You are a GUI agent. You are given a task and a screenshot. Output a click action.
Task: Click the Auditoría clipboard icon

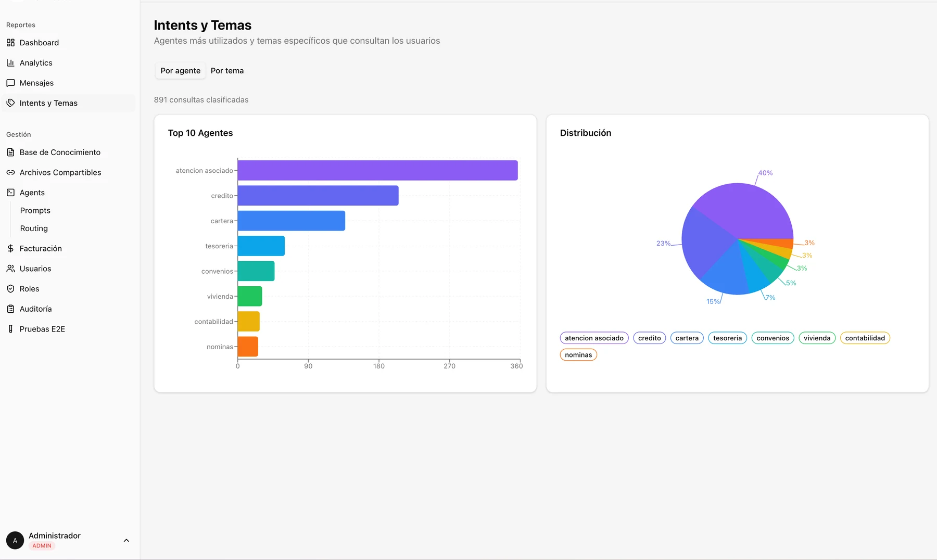click(10, 309)
